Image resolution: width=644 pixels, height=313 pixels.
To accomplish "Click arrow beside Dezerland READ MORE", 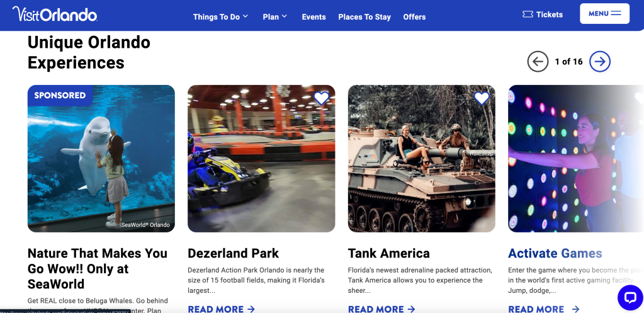I will 251,309.
